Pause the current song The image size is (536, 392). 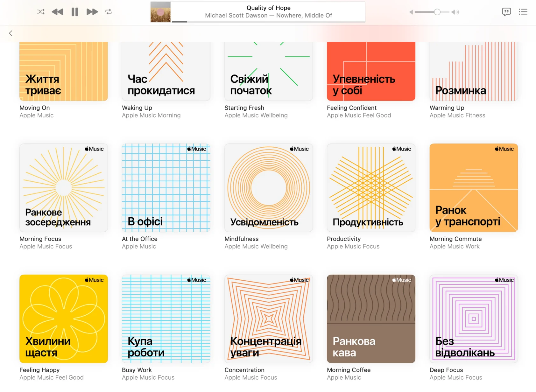point(75,12)
